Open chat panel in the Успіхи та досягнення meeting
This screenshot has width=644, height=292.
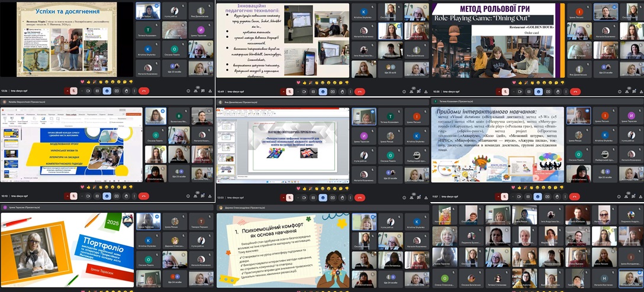pos(203,91)
